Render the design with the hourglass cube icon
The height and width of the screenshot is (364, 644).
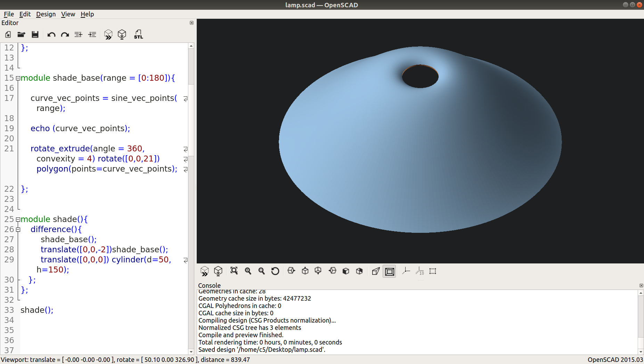click(122, 34)
